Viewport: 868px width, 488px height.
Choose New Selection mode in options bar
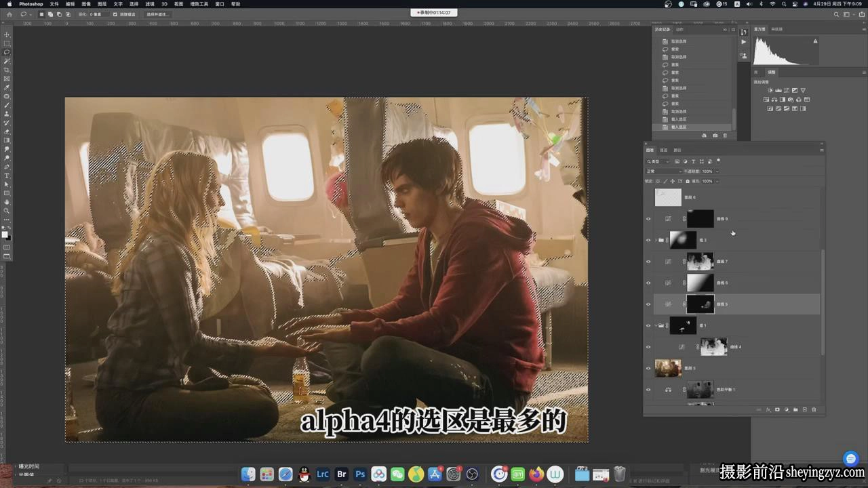tap(42, 14)
